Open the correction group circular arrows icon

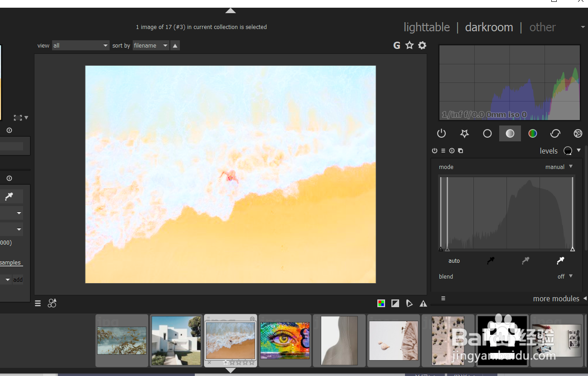point(555,134)
